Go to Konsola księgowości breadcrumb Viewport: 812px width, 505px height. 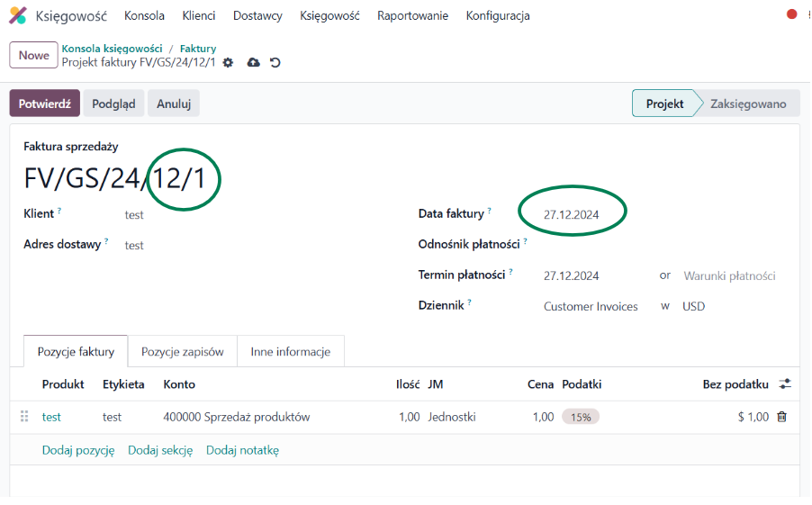point(112,49)
